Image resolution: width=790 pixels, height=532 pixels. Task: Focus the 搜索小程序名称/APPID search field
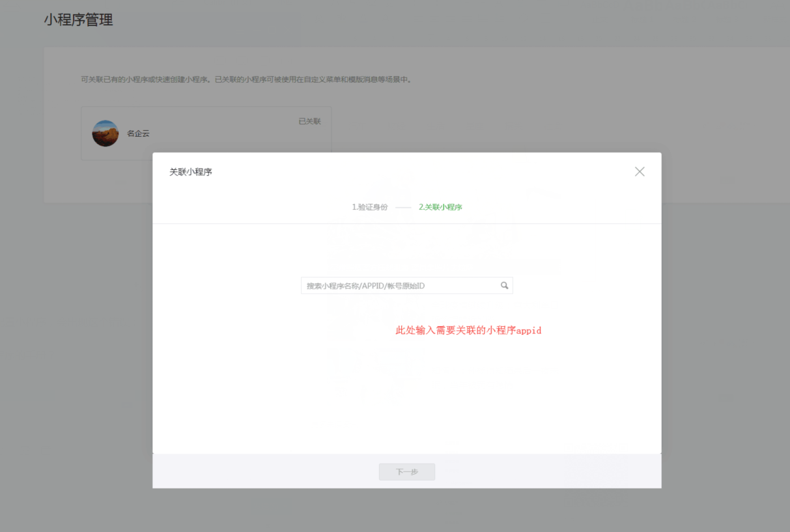coord(406,285)
